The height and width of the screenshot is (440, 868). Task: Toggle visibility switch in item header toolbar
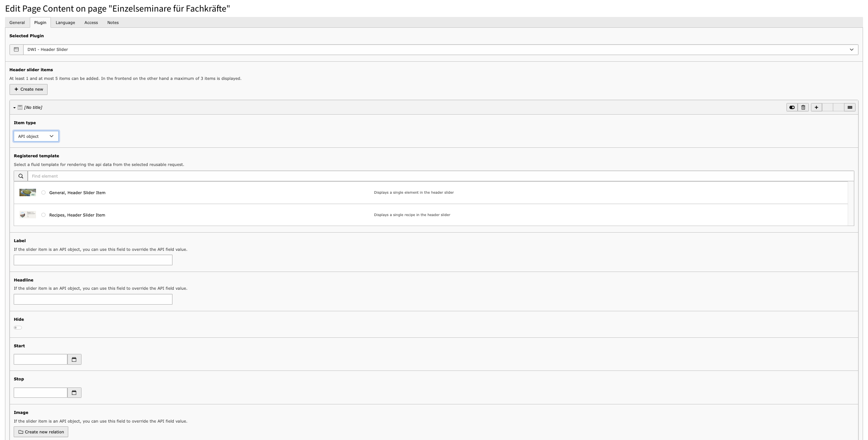792,108
